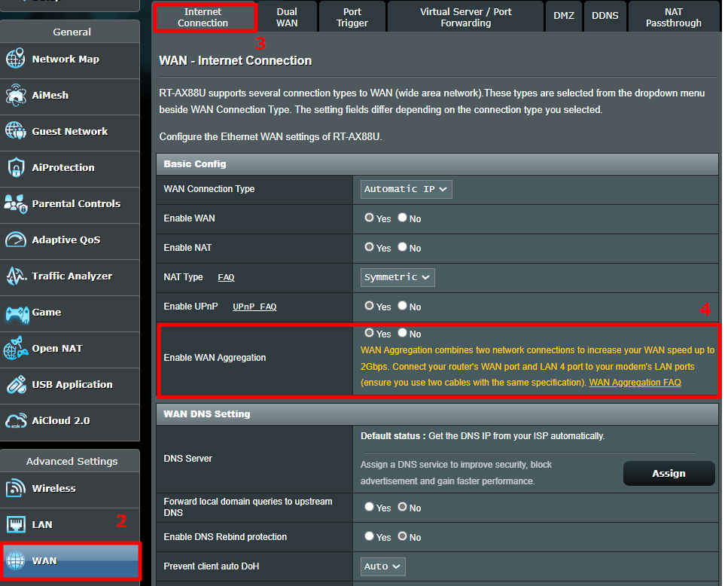Click the Traffic Analyzer waveform icon

(15, 276)
